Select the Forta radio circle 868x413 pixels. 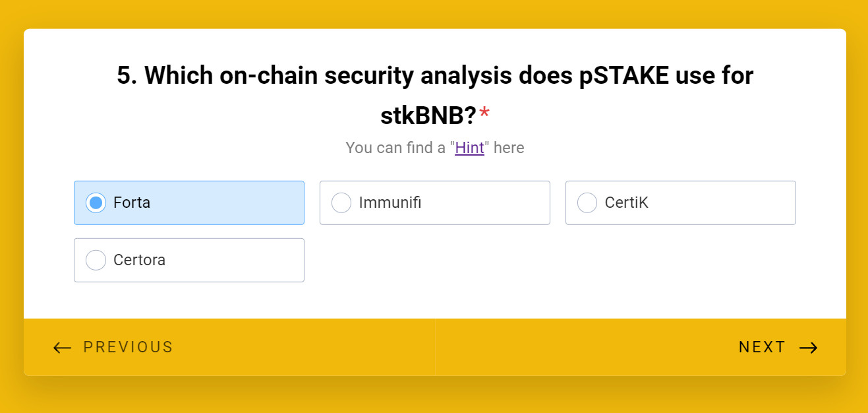pos(96,203)
